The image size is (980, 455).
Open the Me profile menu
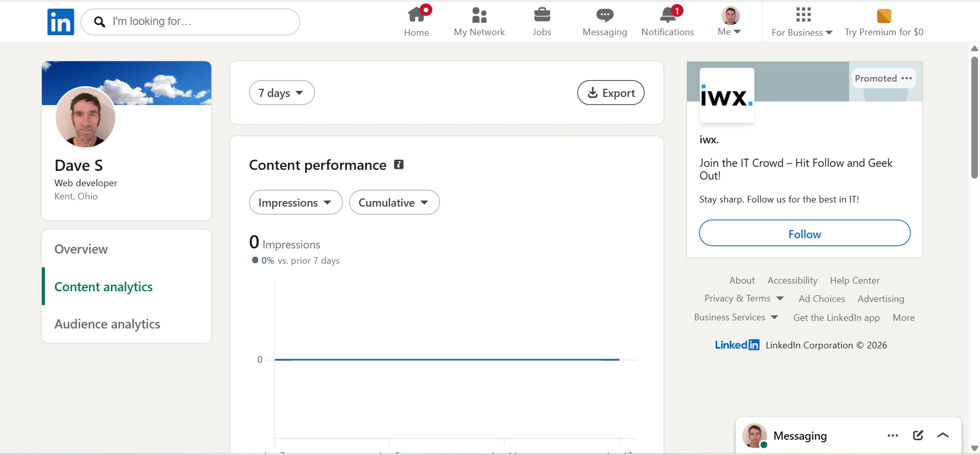pyautogui.click(x=730, y=21)
